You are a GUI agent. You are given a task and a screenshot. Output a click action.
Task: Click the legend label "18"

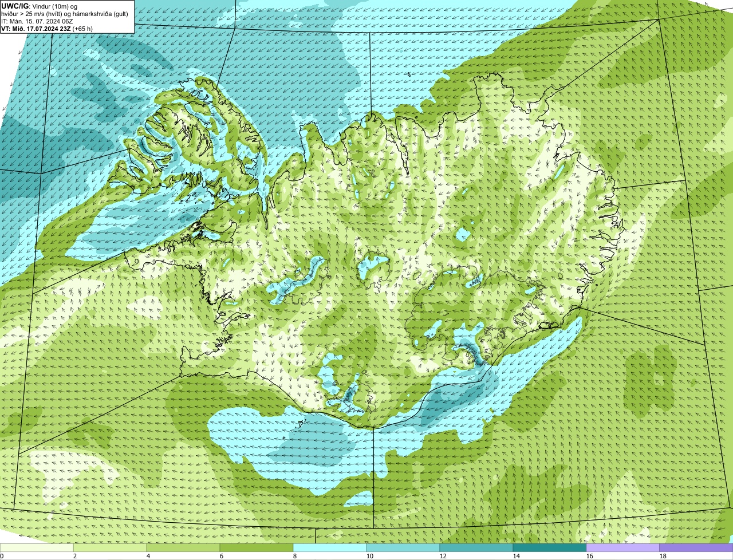click(663, 556)
